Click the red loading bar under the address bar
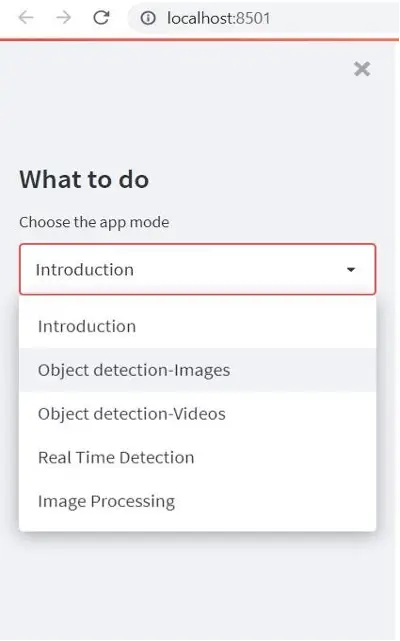The image size is (400, 641). [x=200, y=40]
